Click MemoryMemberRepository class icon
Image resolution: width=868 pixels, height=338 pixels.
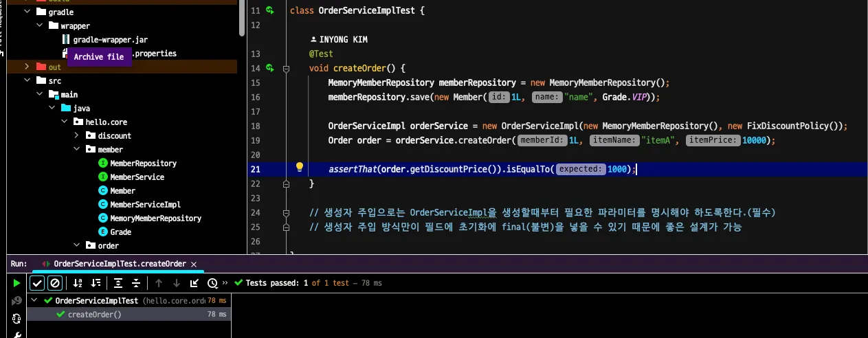103,218
